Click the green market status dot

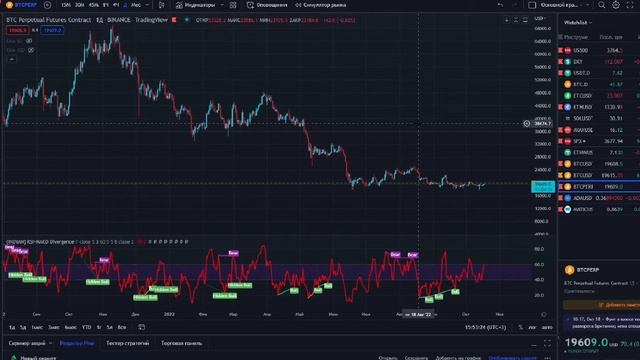point(187,20)
